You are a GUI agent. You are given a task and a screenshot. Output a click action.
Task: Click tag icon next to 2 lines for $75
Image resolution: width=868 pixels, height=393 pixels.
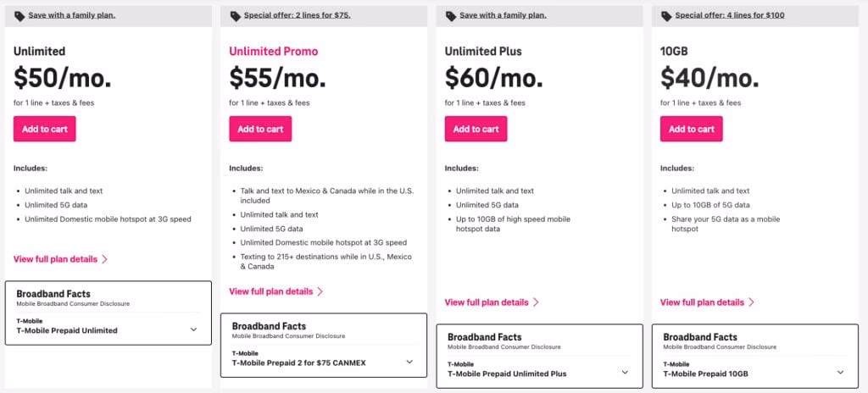[x=235, y=16]
